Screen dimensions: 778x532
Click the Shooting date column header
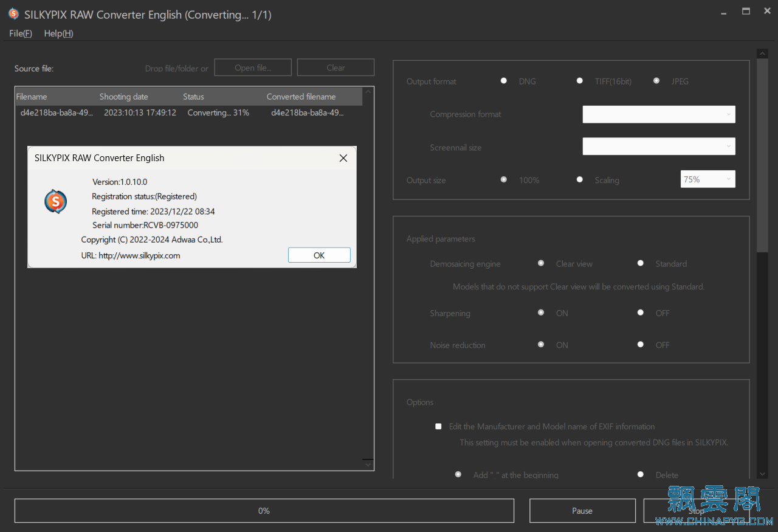[x=140, y=97]
